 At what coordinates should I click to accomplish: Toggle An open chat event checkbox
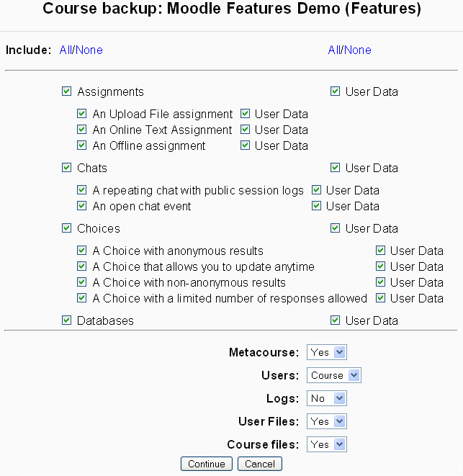[x=82, y=206]
